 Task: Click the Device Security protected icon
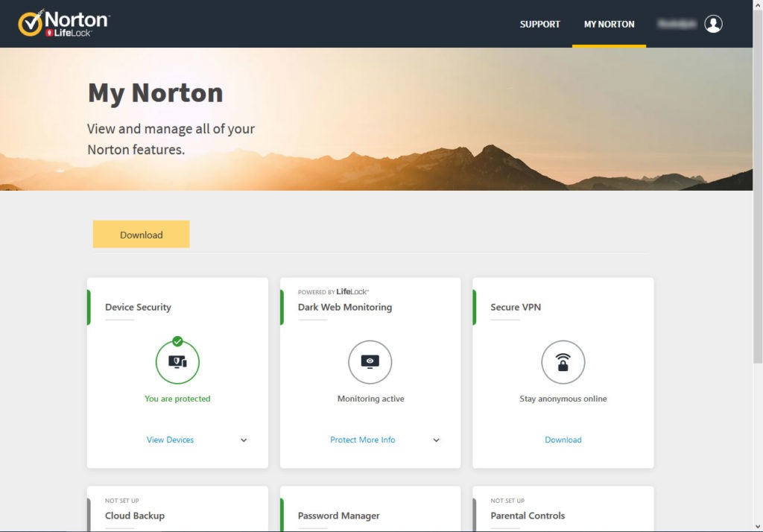coord(177,361)
